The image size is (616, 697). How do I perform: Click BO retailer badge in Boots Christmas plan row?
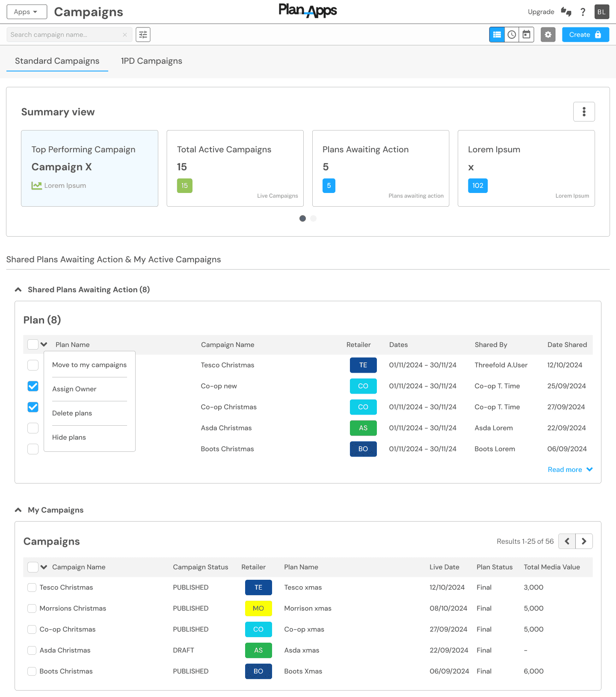(x=363, y=449)
